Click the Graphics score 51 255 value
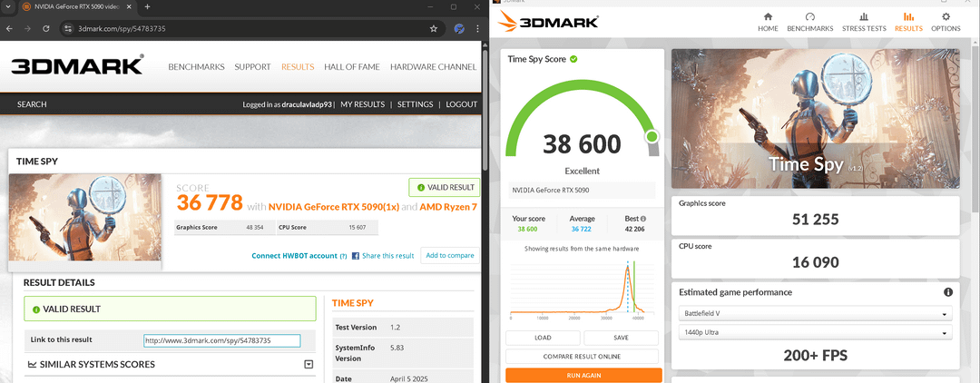 pyautogui.click(x=816, y=220)
